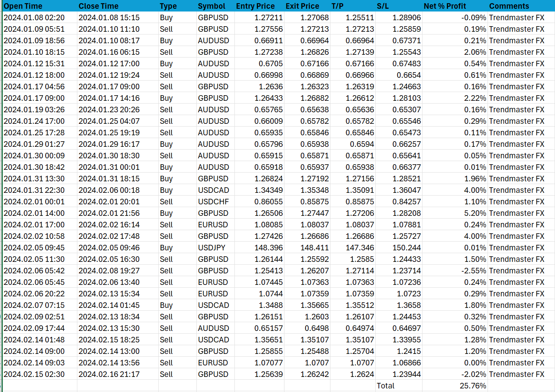Select open time 2024.01.08 02:20 cell
Image resolution: width=555 pixels, height=392 pixels.
(40, 17)
